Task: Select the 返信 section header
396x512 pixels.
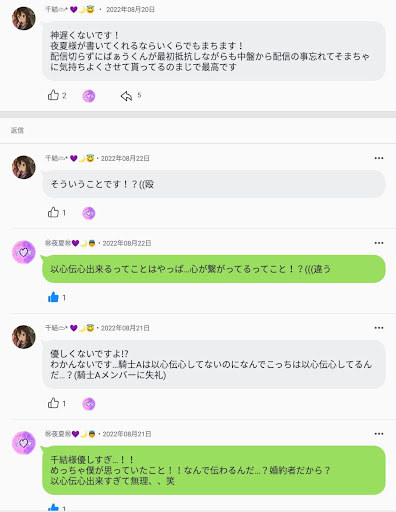Action: pos(17,130)
